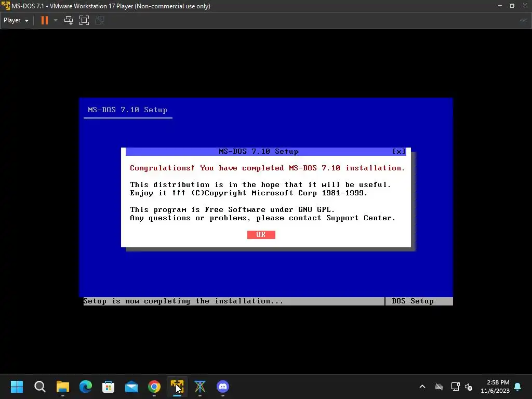
Task: Collapse the VMware toolbar using the chevron arrows
Action: 523,20
